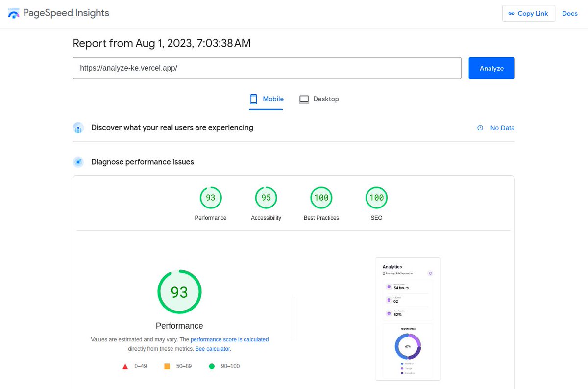Click the URL input field
Screen dimensions: 588x389
click(x=267, y=68)
